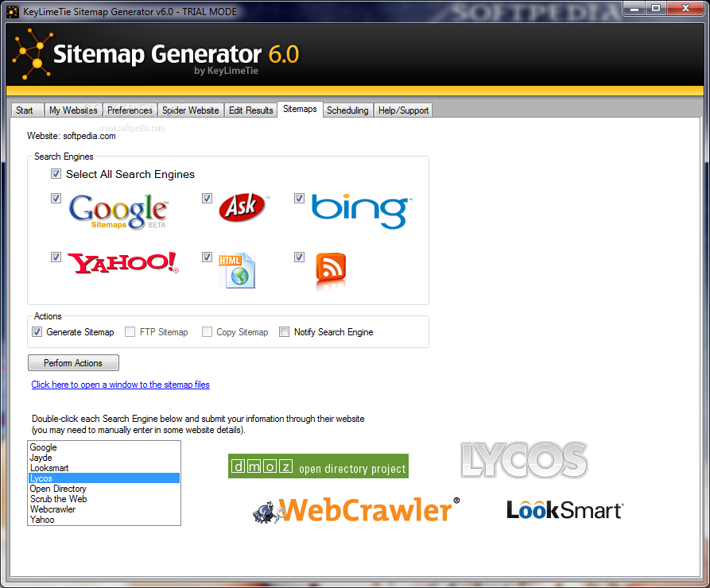Select the Sitemaps tab

[x=300, y=109]
